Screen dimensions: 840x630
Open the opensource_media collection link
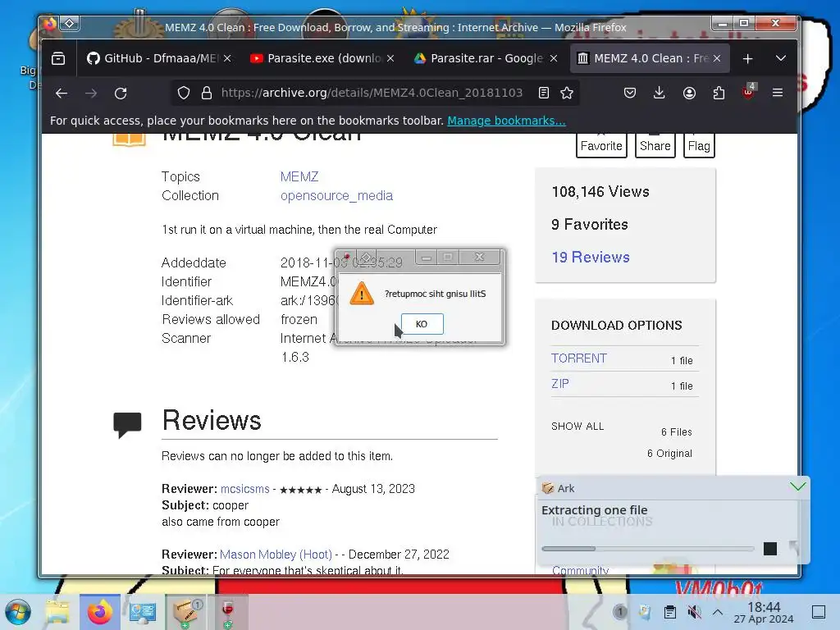click(x=336, y=196)
